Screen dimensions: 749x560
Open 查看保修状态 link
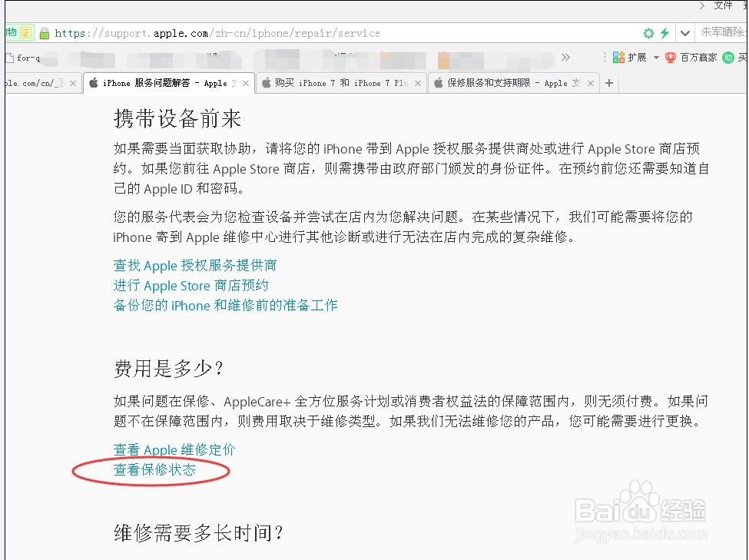click(154, 469)
